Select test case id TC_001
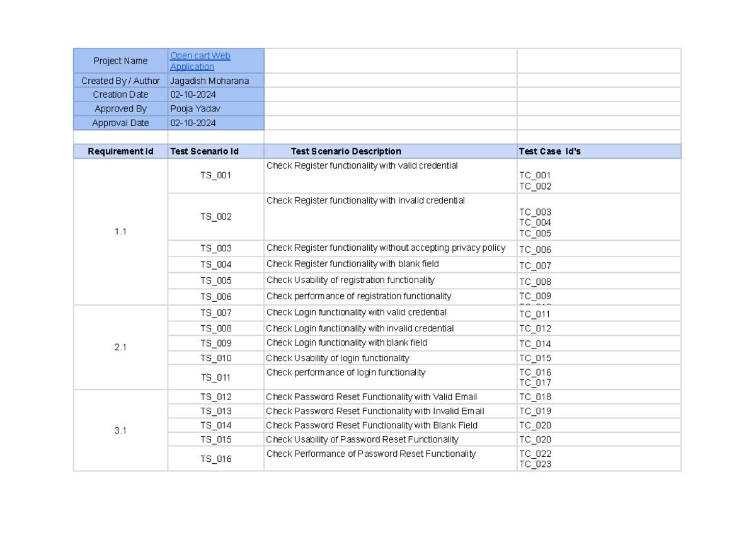756x535 pixels. click(535, 176)
